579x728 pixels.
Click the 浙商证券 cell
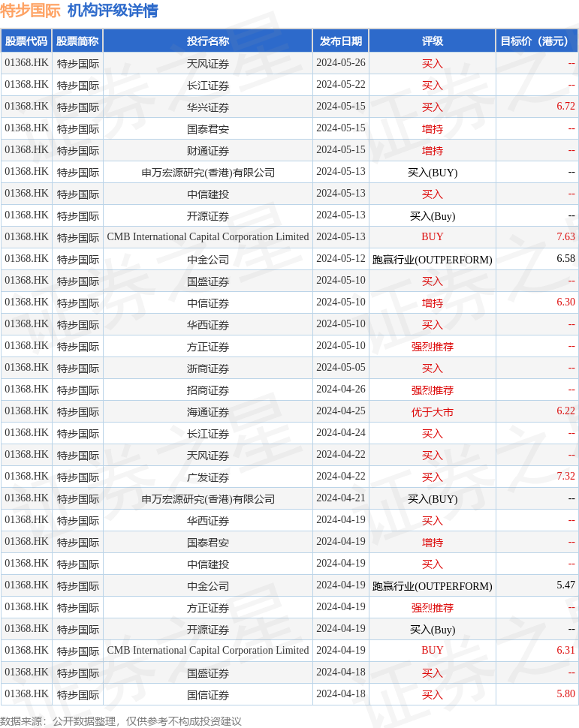click(208, 369)
